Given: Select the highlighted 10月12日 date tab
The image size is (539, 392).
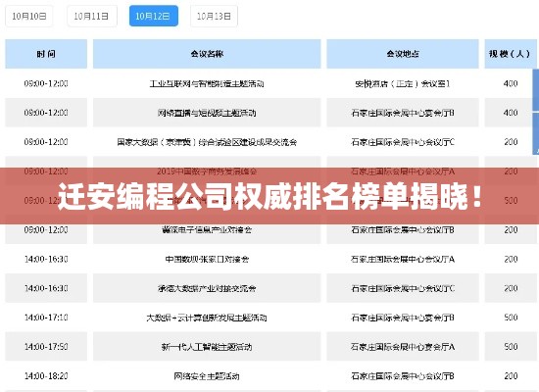Looking at the screenshot, I should coord(153,16).
